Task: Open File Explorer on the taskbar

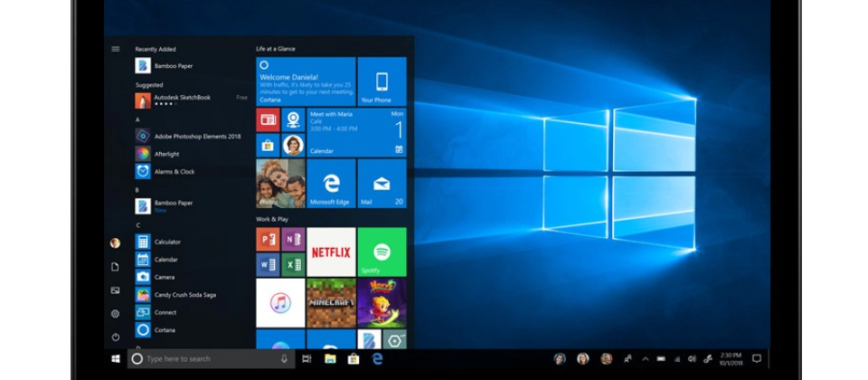Action: (331, 359)
